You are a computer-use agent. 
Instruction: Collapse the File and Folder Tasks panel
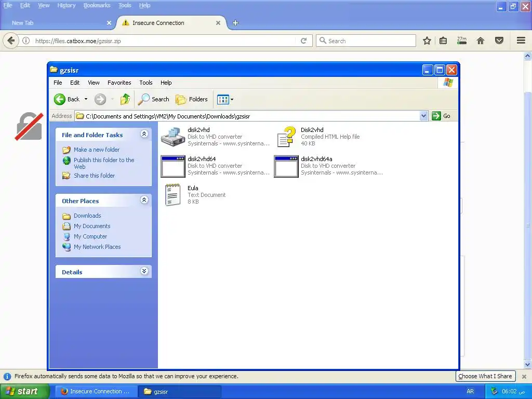click(144, 134)
